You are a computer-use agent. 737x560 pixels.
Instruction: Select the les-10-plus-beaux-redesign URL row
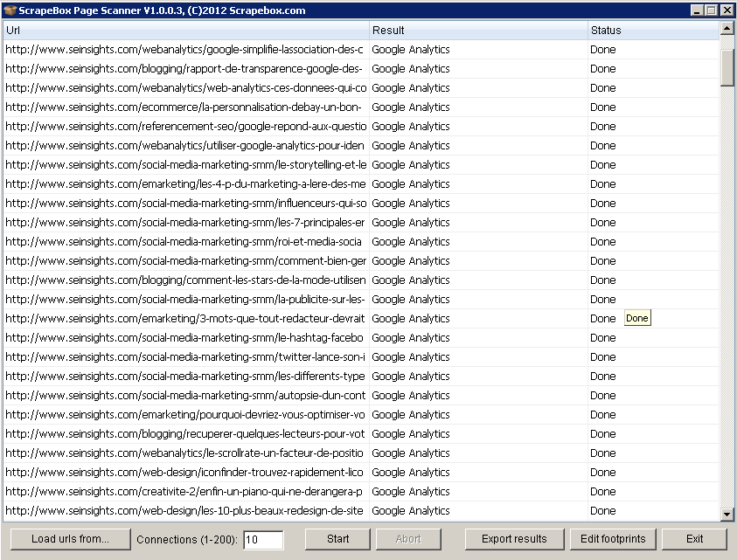[x=184, y=511]
